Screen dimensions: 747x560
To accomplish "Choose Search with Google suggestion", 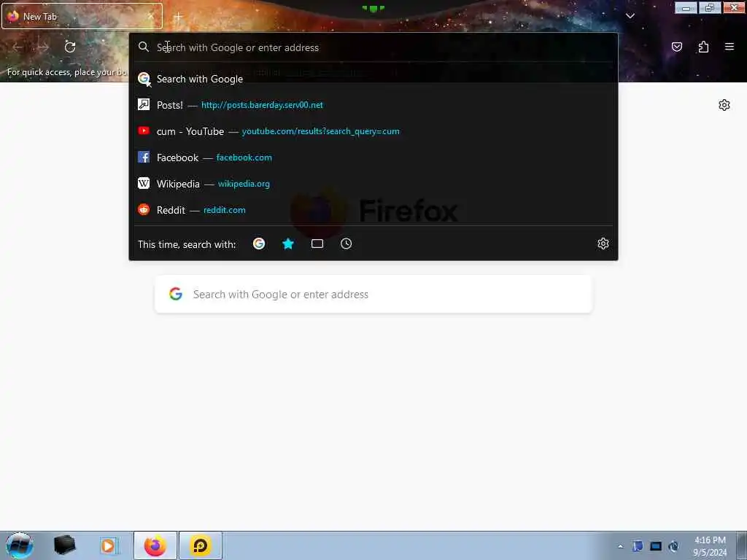I will [x=373, y=79].
